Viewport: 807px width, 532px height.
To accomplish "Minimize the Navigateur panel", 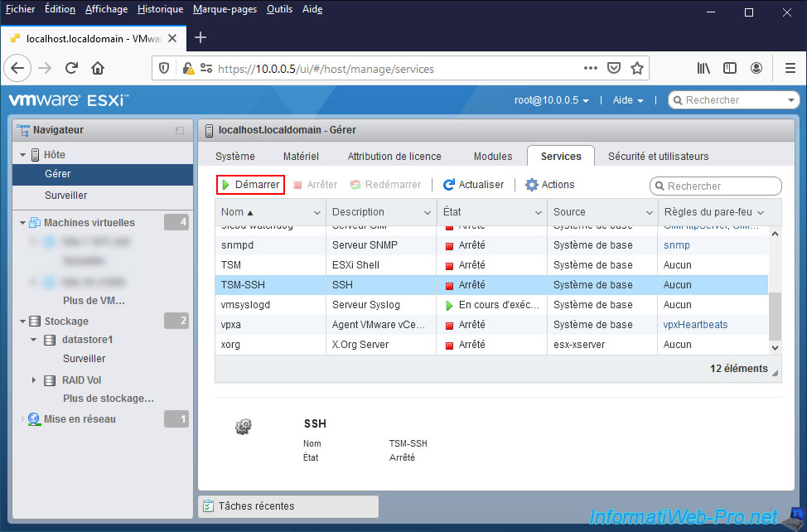I will click(x=180, y=131).
